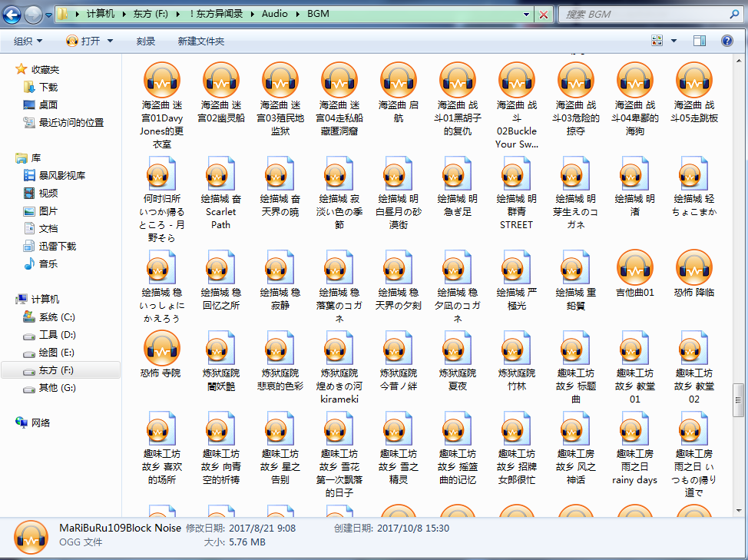Click the red X button beside address bar
The height and width of the screenshot is (560, 748).
point(544,15)
